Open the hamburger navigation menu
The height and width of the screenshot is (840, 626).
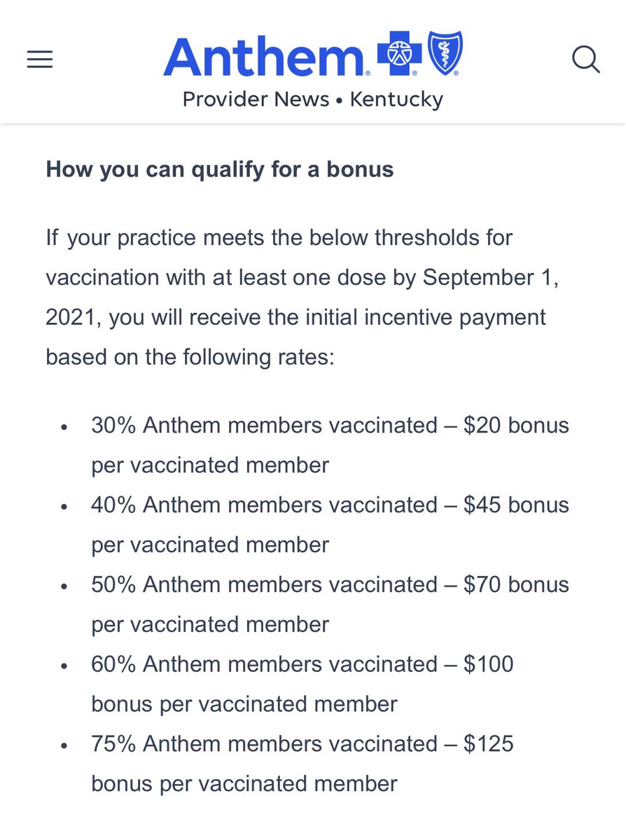point(40,60)
